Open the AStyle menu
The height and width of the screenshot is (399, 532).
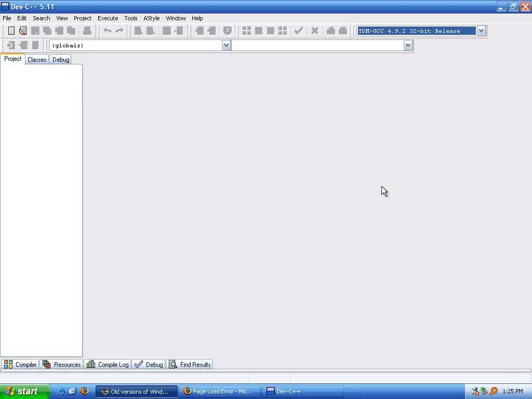tap(151, 18)
